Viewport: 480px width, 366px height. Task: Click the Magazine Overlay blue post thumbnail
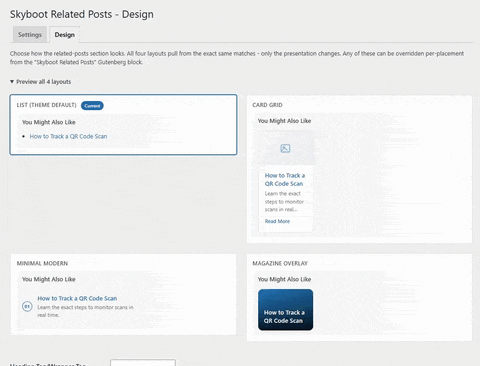click(x=285, y=310)
